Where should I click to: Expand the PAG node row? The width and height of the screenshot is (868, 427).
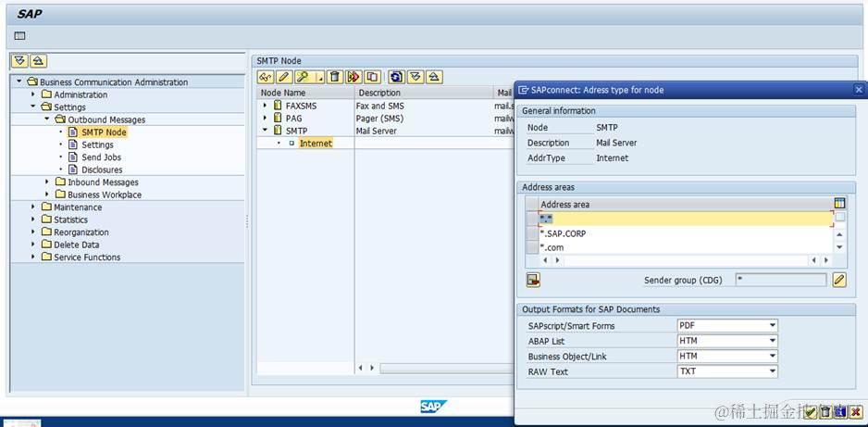click(x=265, y=118)
